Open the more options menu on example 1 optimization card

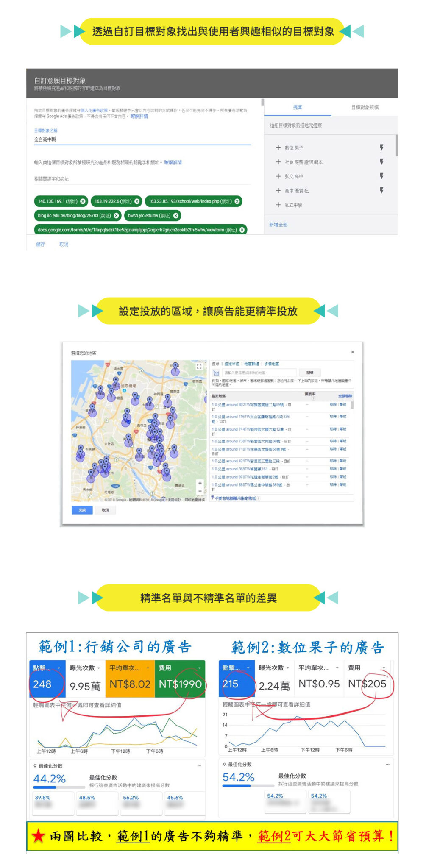199,766
